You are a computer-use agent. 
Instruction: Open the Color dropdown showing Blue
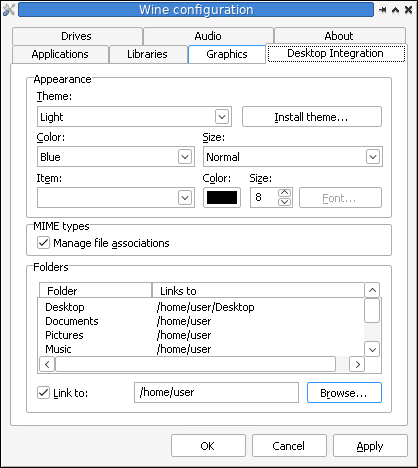click(116, 157)
